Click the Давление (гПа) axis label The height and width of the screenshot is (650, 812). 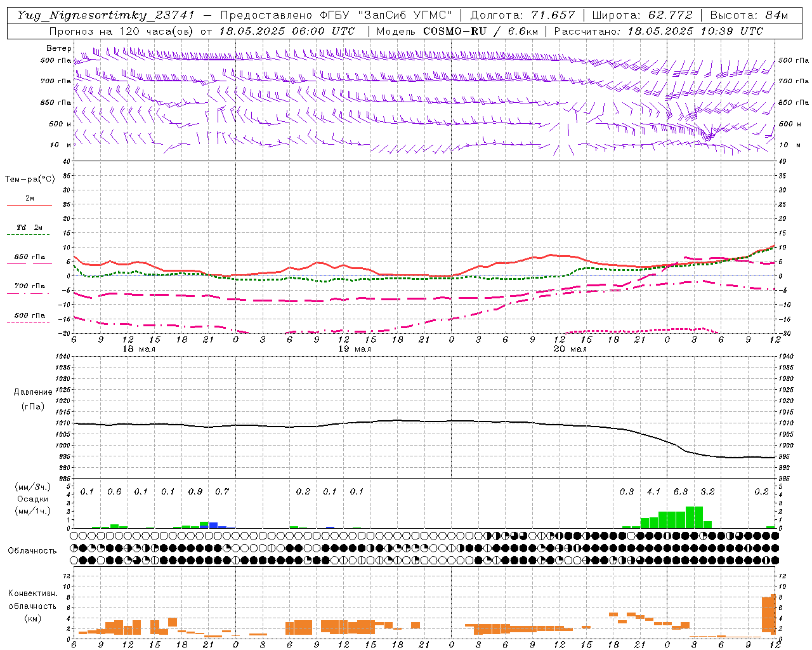point(33,399)
